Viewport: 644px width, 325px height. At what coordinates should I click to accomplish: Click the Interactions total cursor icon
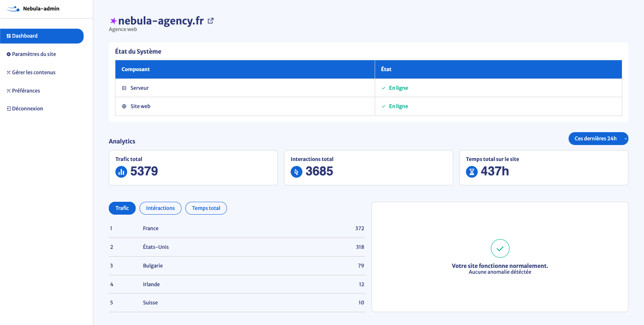tap(296, 172)
